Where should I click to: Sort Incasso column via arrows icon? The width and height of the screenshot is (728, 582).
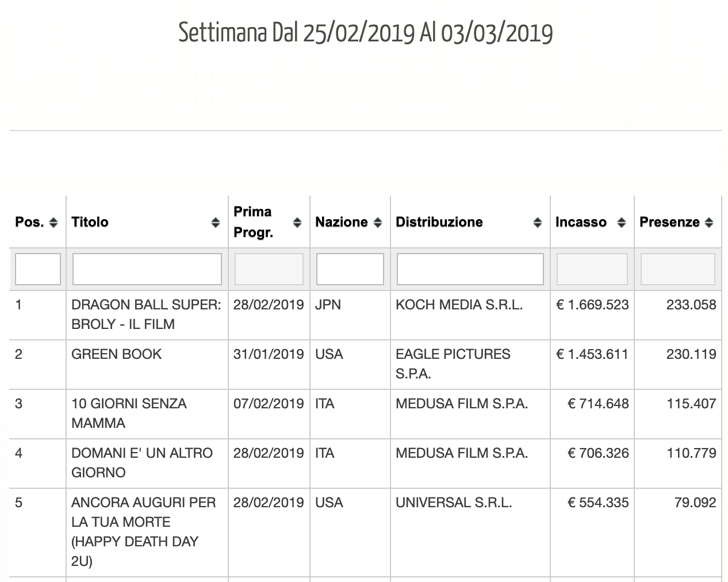(x=621, y=223)
